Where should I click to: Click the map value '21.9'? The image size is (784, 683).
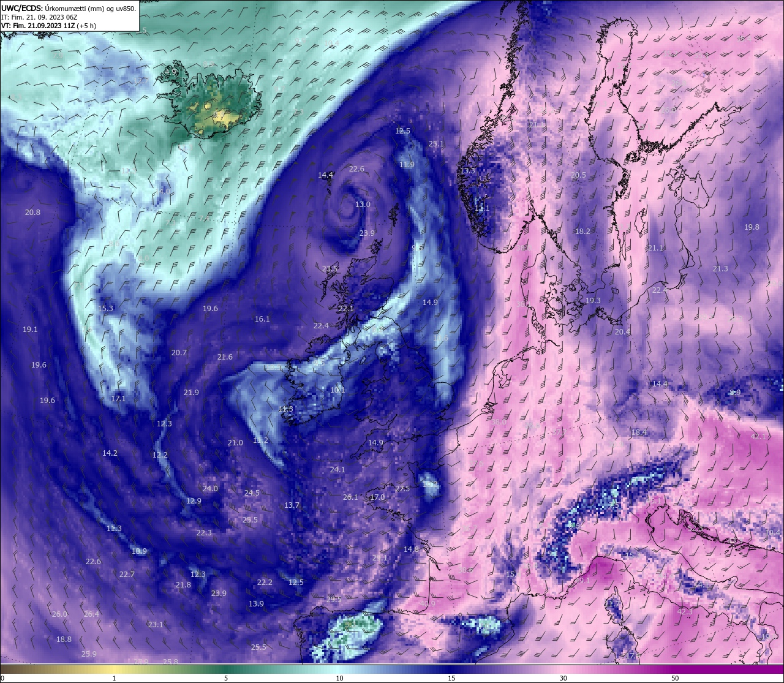(191, 393)
